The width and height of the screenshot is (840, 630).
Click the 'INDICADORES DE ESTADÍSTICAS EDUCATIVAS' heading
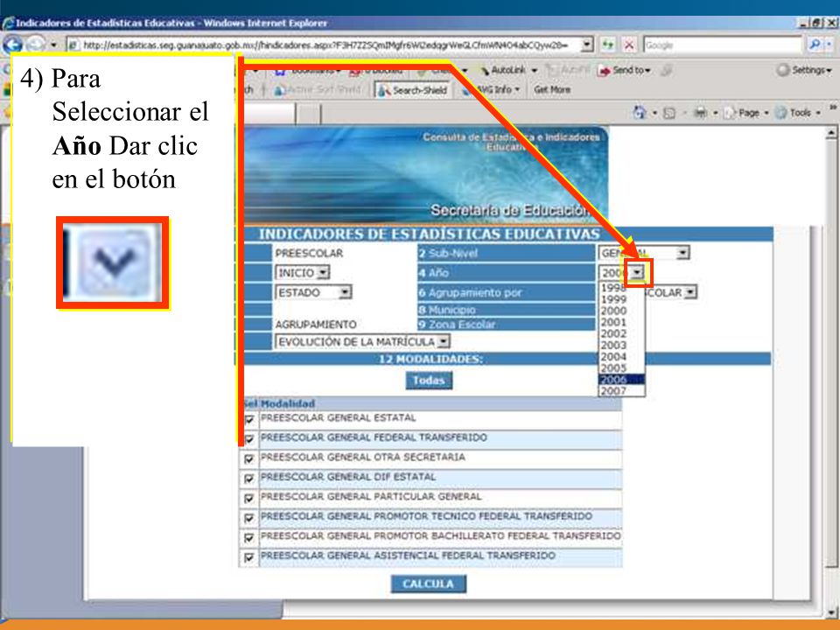click(429, 234)
